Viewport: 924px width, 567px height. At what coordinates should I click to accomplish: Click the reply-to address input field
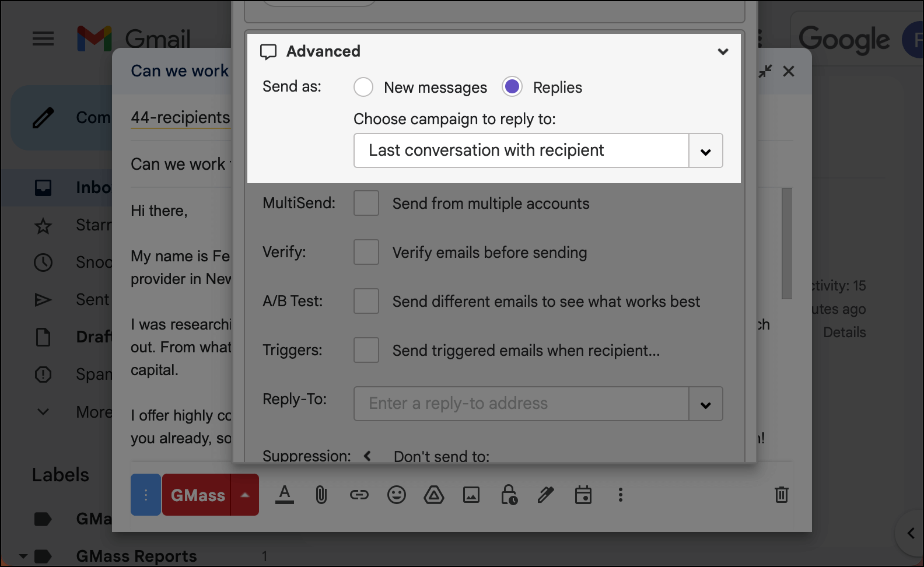coord(521,404)
